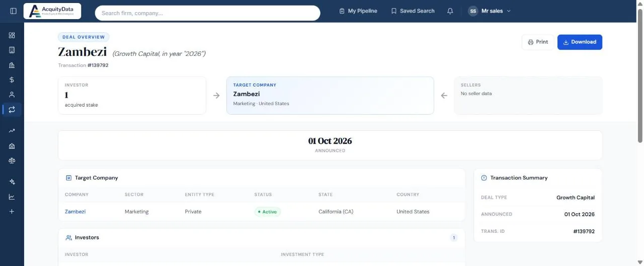Open the companies building icon in sidebar
Viewport: 644px width, 266px height.
click(x=12, y=50)
